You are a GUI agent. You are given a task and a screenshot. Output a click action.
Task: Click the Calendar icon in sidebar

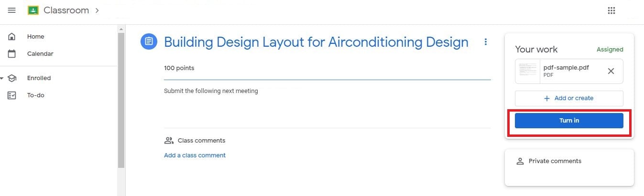(x=12, y=54)
